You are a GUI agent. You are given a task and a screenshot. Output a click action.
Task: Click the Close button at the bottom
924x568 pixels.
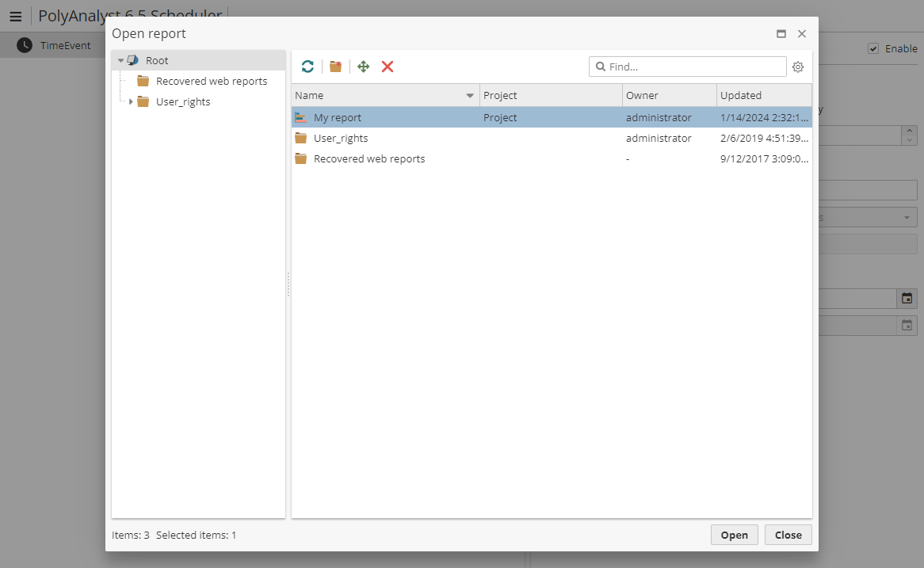[788, 535]
